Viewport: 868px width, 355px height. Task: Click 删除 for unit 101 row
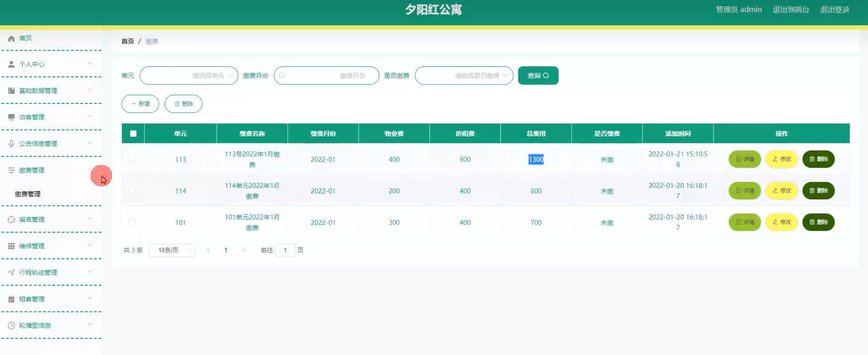tap(818, 222)
